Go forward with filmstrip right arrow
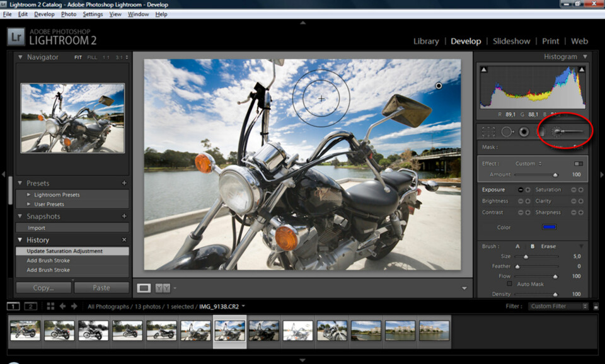The width and height of the screenshot is (605, 364). point(74,306)
